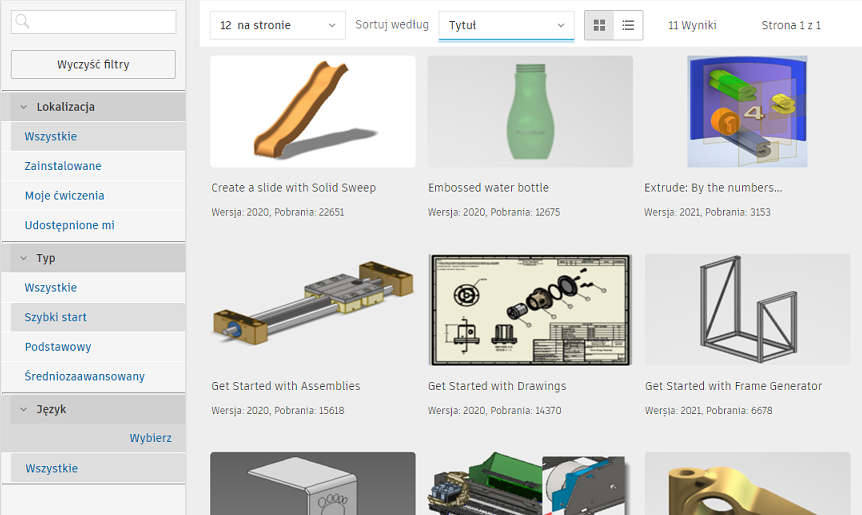Click title Create a slide with Solid Sweep
The image size is (862, 515).
pyautogui.click(x=294, y=188)
